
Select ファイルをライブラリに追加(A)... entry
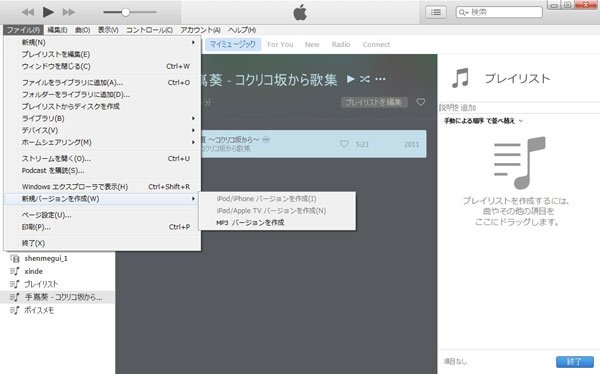coord(103,82)
